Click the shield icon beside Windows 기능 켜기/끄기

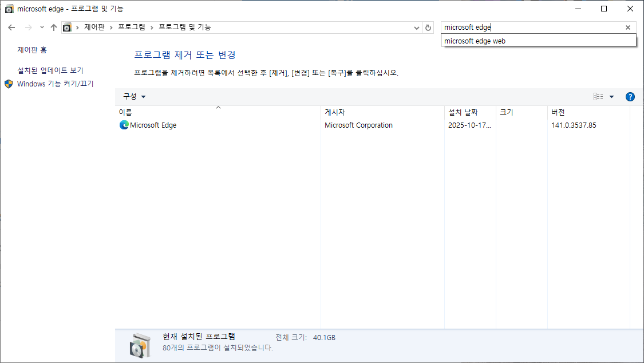click(8, 83)
